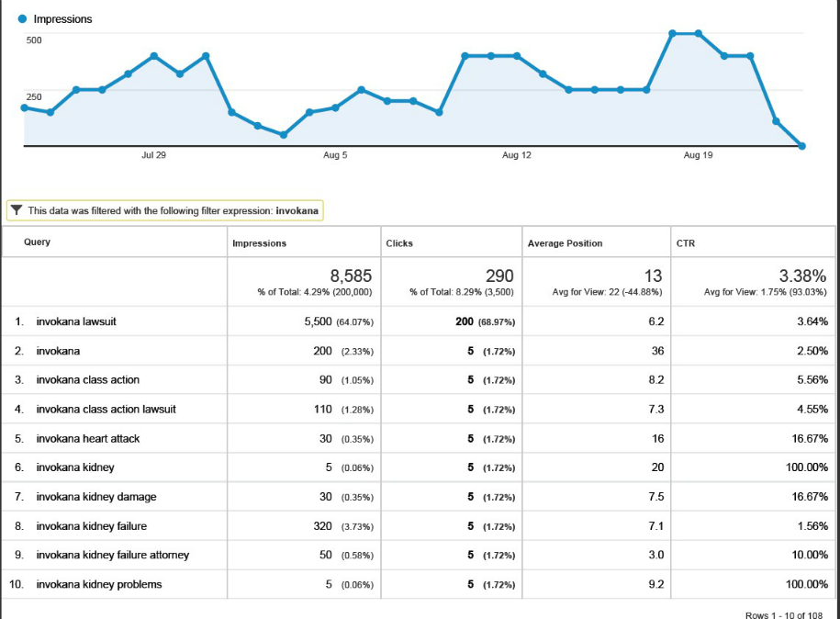
Task: Click the funnel filter icon
Action: [x=17, y=210]
